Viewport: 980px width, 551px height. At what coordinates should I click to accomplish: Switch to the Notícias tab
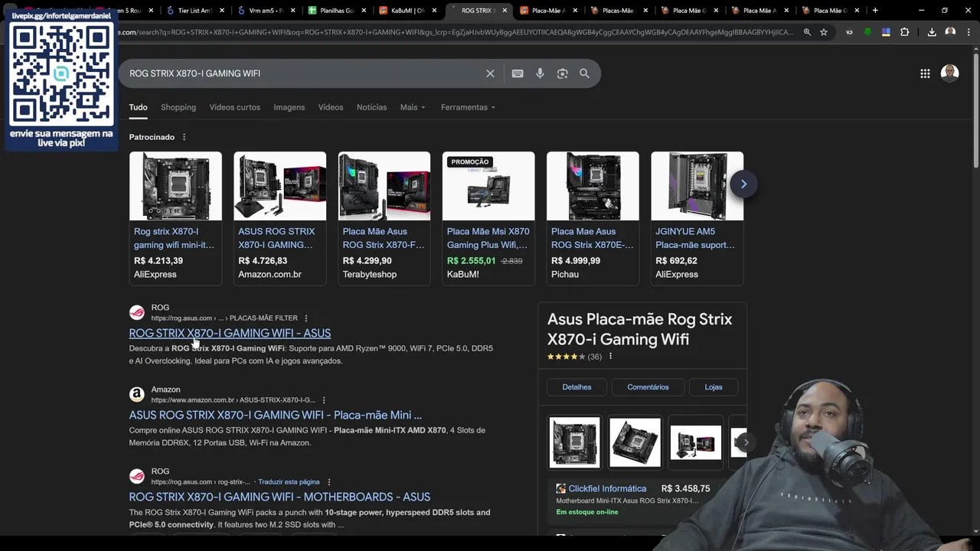371,107
